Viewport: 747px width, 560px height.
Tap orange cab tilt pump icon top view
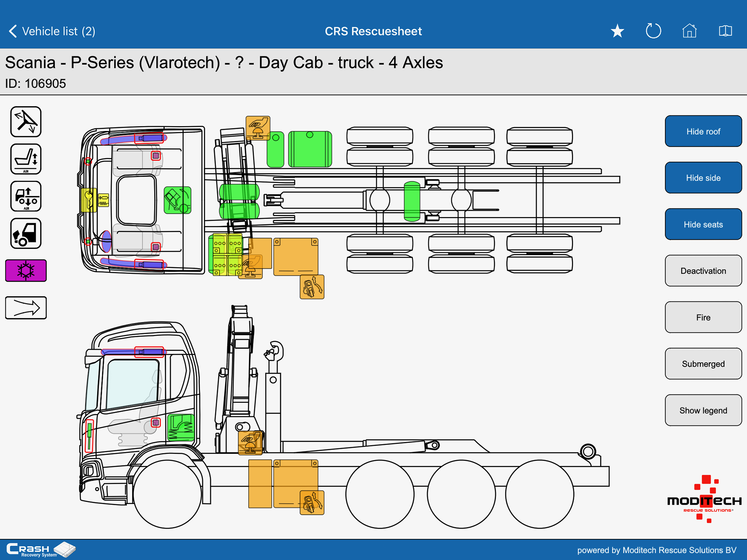tap(312, 287)
